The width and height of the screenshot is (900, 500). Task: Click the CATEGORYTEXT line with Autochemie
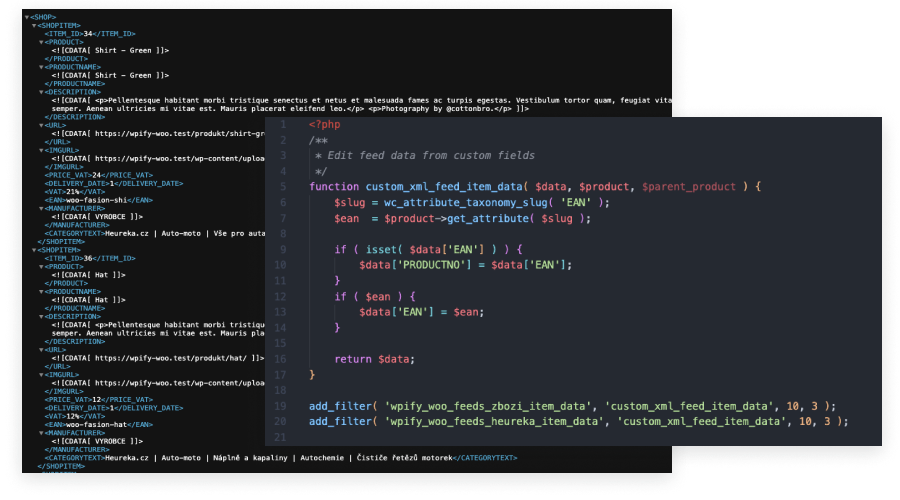[281, 458]
